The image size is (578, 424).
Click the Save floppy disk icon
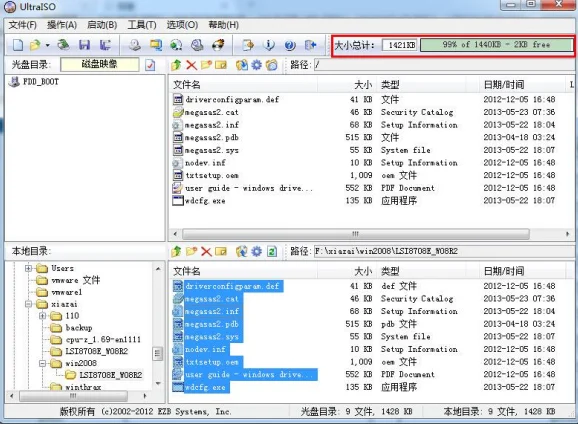84,45
